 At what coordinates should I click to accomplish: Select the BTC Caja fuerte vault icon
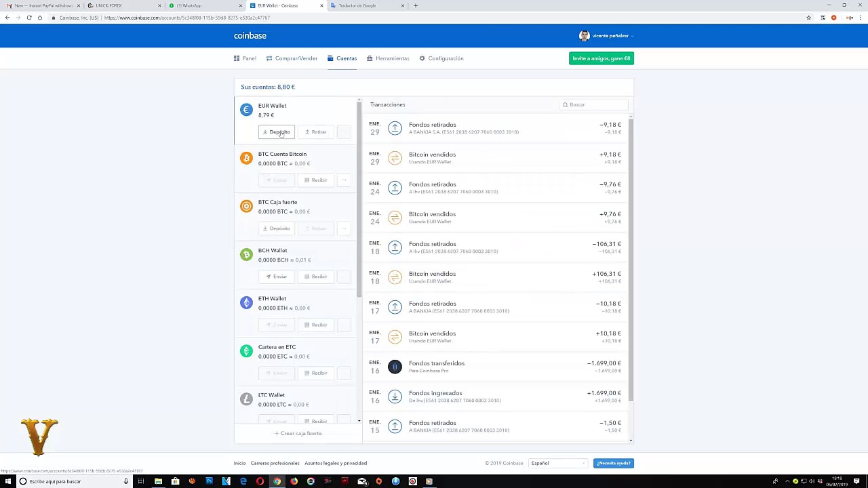point(246,206)
